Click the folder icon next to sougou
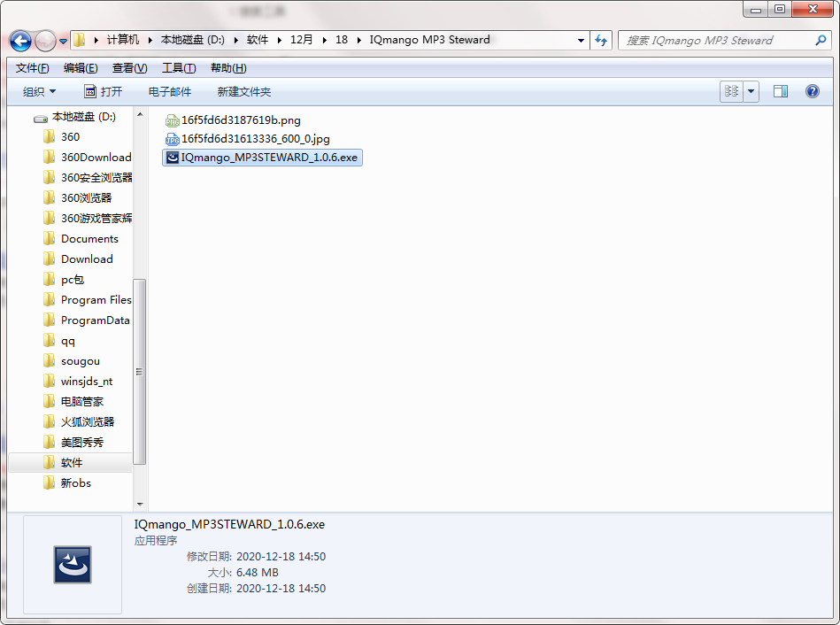This screenshot has height=625, width=840. point(49,360)
